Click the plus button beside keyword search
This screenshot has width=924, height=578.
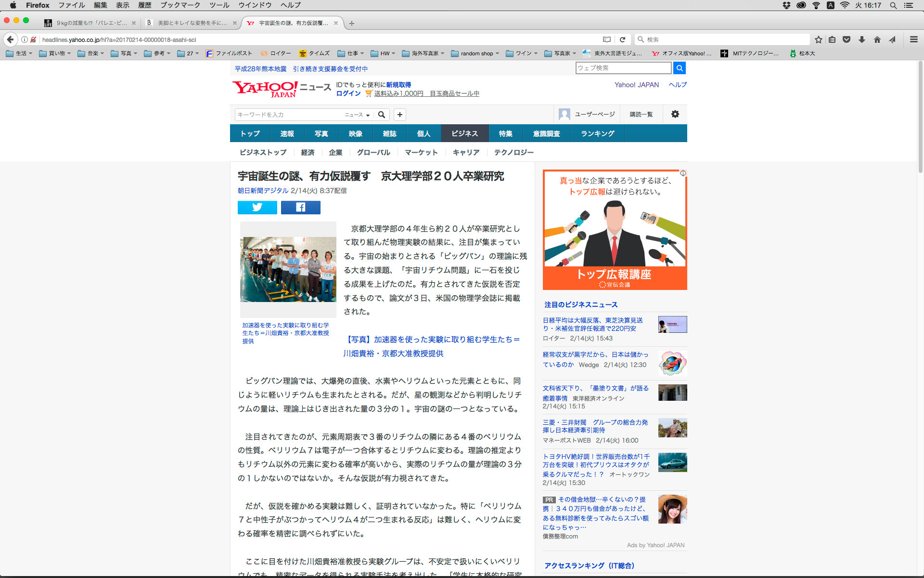pyautogui.click(x=399, y=115)
